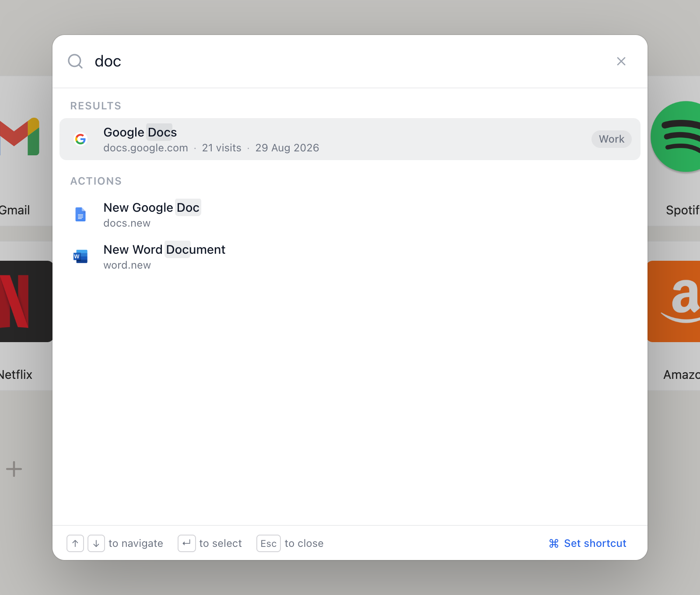The image size is (700, 595).
Task: Click the 'docs.new' URL text
Action: (x=127, y=223)
